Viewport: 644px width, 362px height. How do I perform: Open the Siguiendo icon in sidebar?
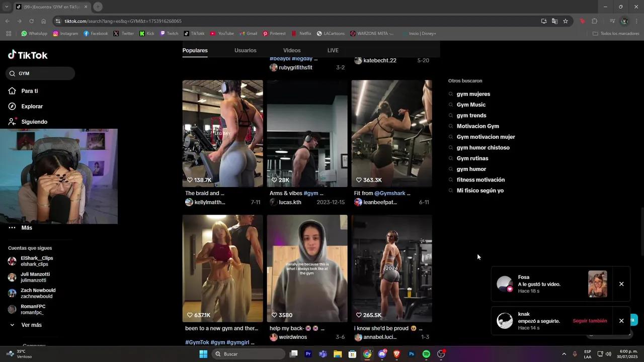[12, 122]
